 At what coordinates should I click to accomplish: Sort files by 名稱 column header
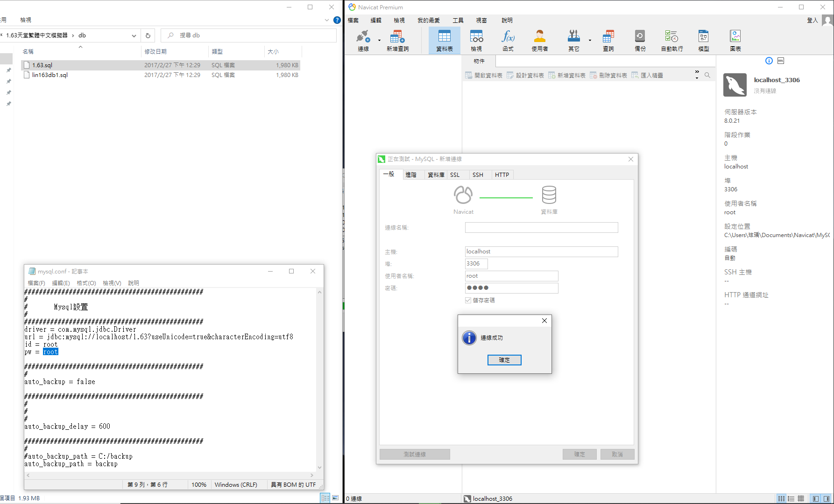pyautogui.click(x=28, y=51)
